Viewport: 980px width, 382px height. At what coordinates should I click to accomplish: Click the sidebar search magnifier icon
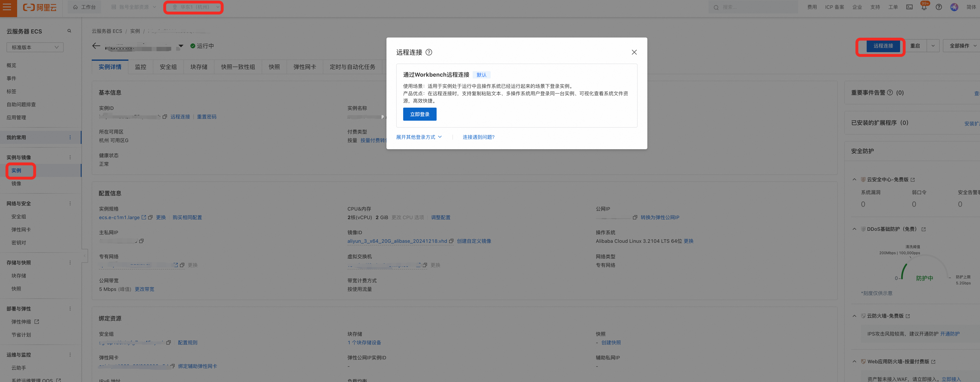pos(69,31)
